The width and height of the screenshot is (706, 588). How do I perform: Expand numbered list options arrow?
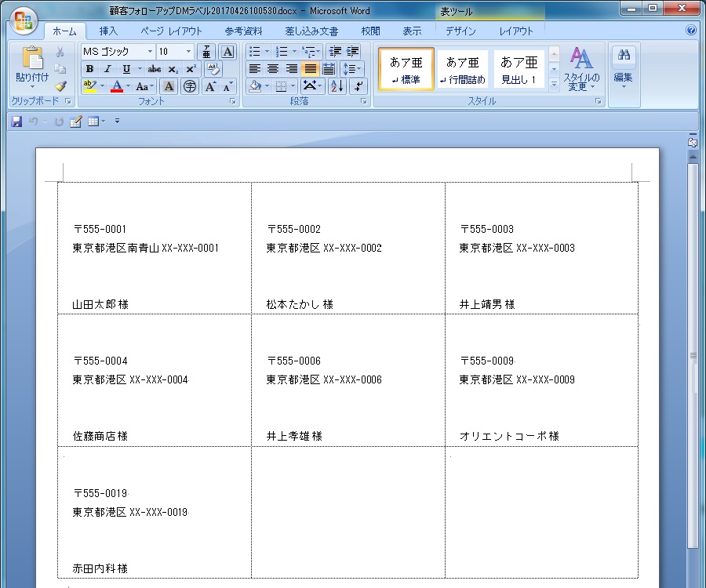pyautogui.click(x=294, y=51)
